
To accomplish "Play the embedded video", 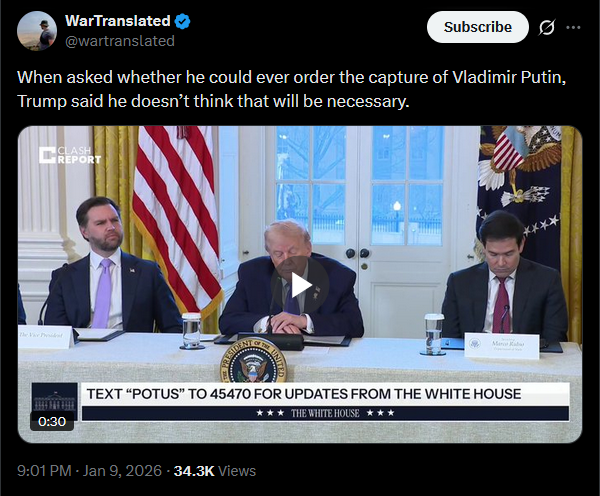I will [300, 284].
